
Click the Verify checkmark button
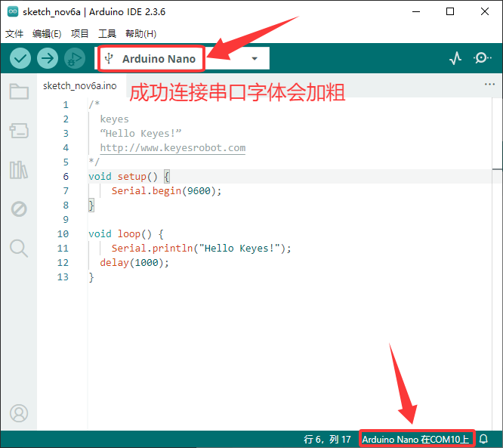click(x=20, y=58)
